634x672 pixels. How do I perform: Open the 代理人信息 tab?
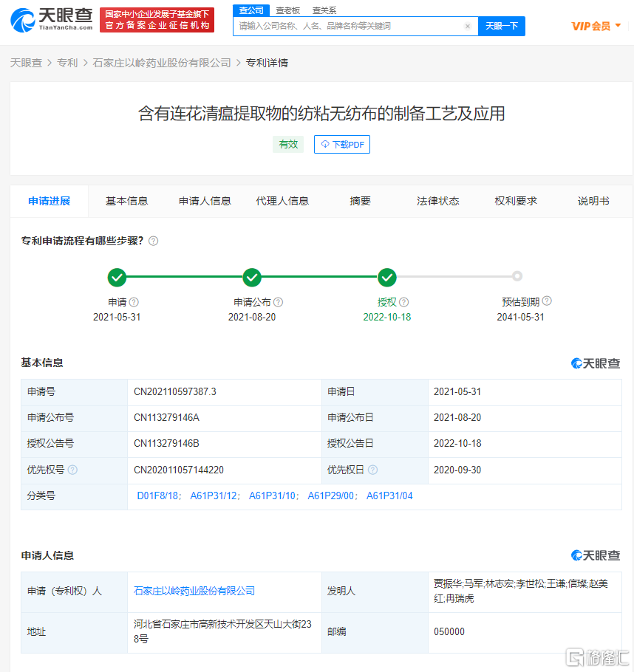point(283,201)
